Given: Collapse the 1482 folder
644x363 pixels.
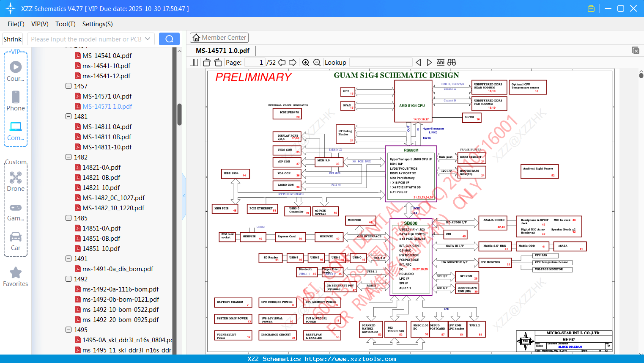Looking at the screenshot, I should click(x=69, y=157).
